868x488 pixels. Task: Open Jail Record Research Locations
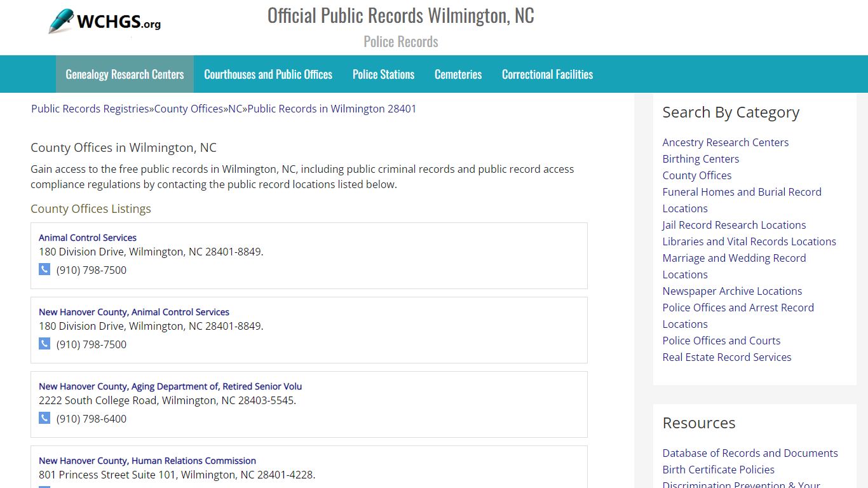(x=734, y=225)
